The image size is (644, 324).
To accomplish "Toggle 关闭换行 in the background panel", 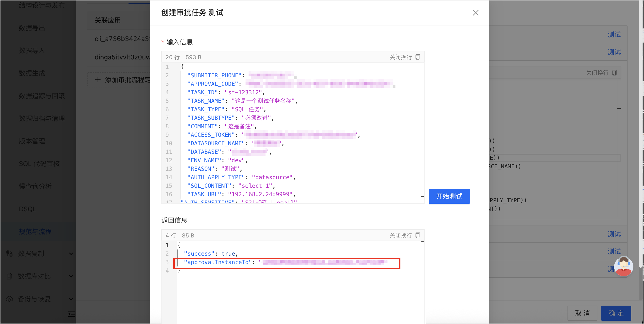I will tap(597, 73).
